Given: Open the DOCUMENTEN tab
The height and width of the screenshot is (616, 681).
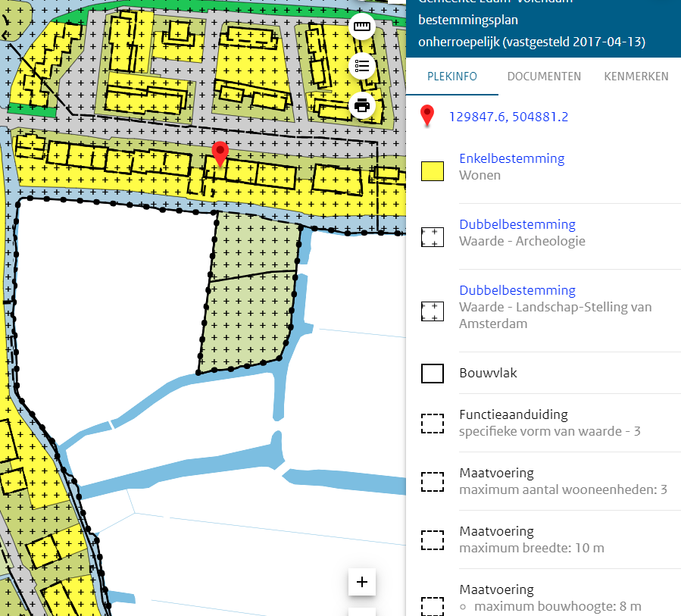Looking at the screenshot, I should 544,77.
